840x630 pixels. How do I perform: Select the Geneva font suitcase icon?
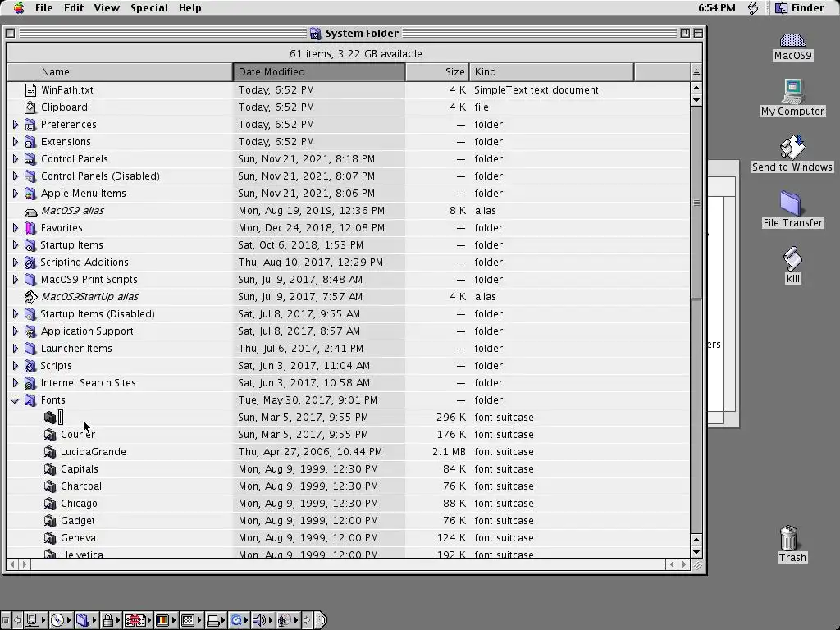[x=50, y=538]
